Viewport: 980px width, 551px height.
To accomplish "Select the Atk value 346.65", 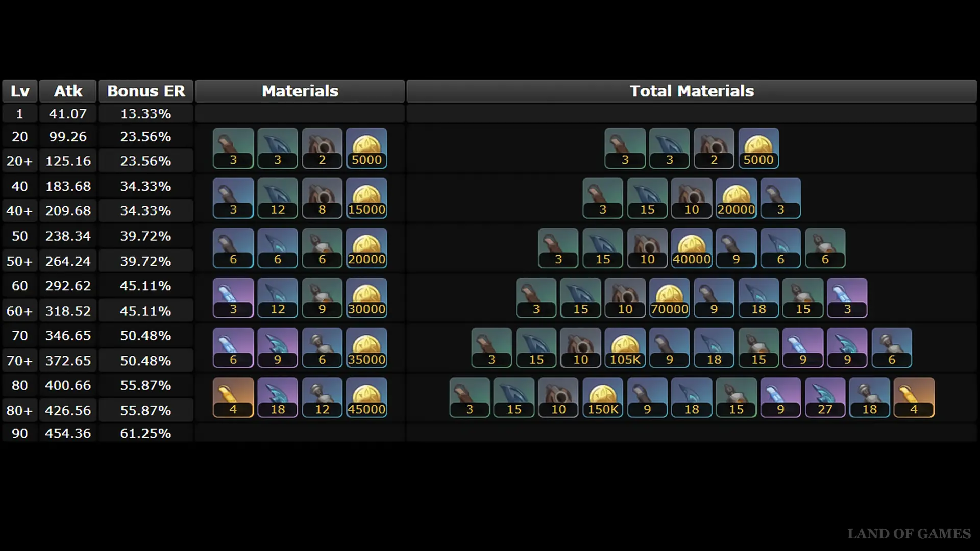I will coord(68,336).
